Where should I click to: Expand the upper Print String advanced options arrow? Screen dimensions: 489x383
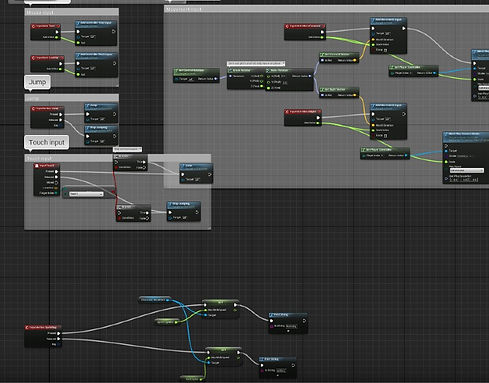[288, 331]
